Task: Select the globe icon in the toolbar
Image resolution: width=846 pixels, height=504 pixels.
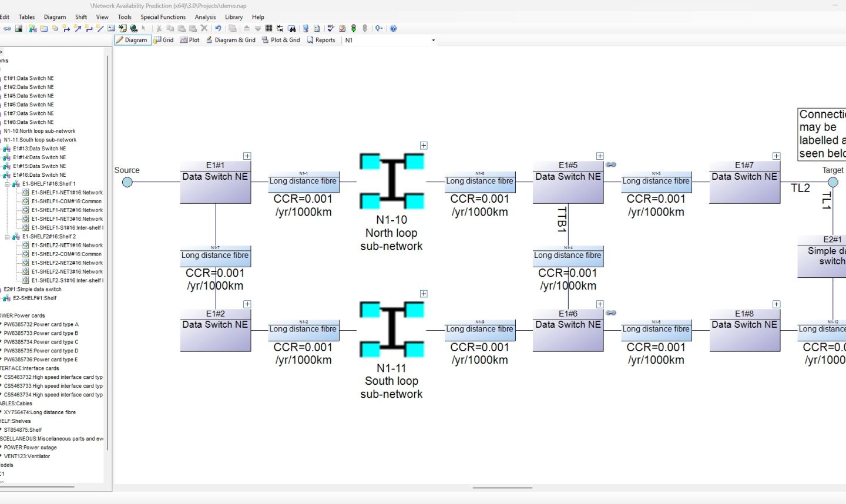Action: pyautogui.click(x=134, y=28)
